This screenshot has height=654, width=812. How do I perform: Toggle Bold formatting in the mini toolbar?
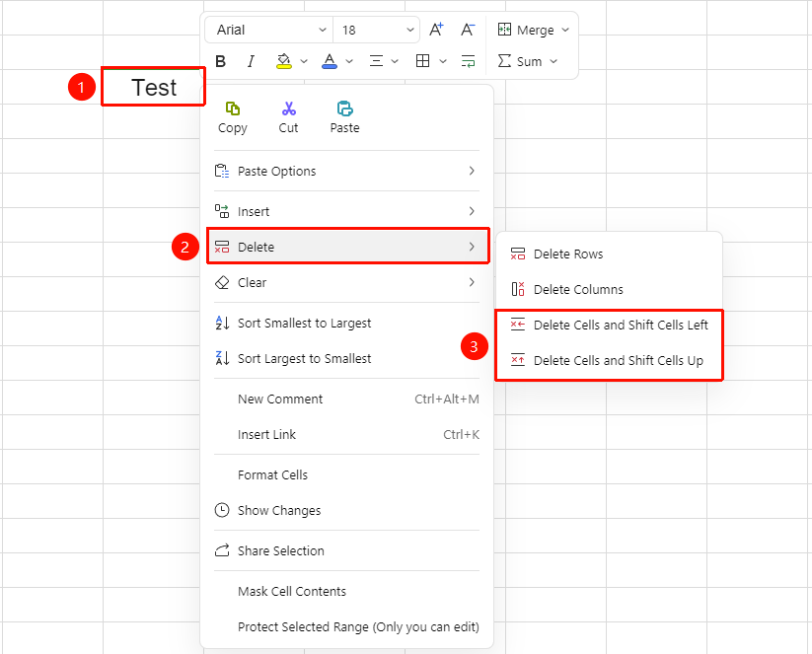(221, 61)
